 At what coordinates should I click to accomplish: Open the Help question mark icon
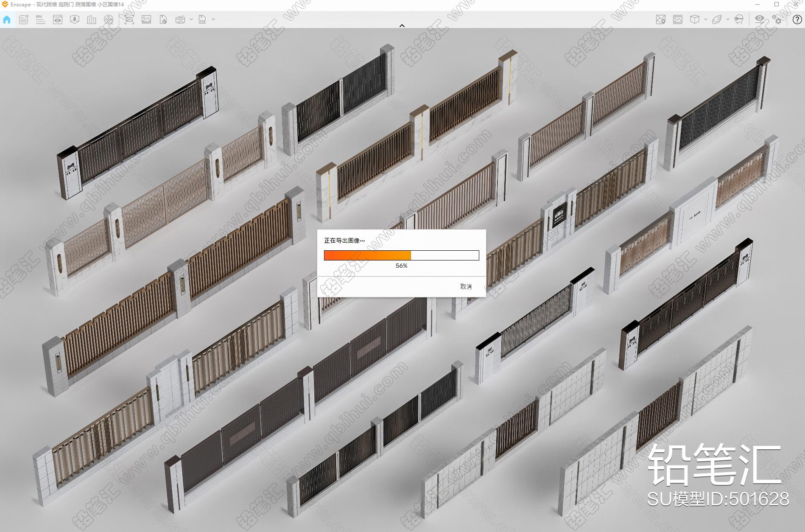pos(797,20)
